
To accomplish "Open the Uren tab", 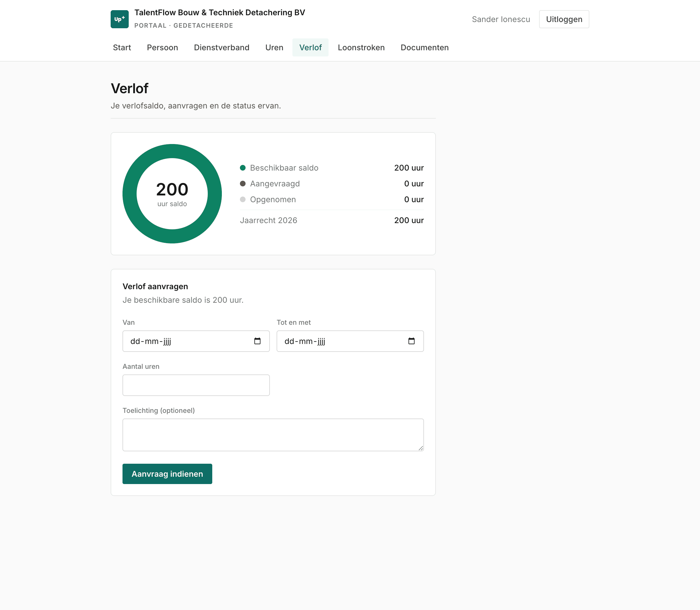I will click(x=274, y=47).
